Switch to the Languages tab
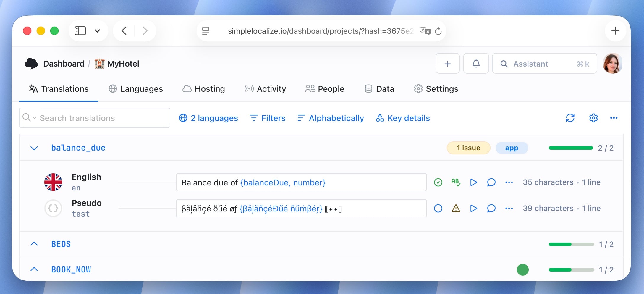The image size is (644, 294). 135,89
